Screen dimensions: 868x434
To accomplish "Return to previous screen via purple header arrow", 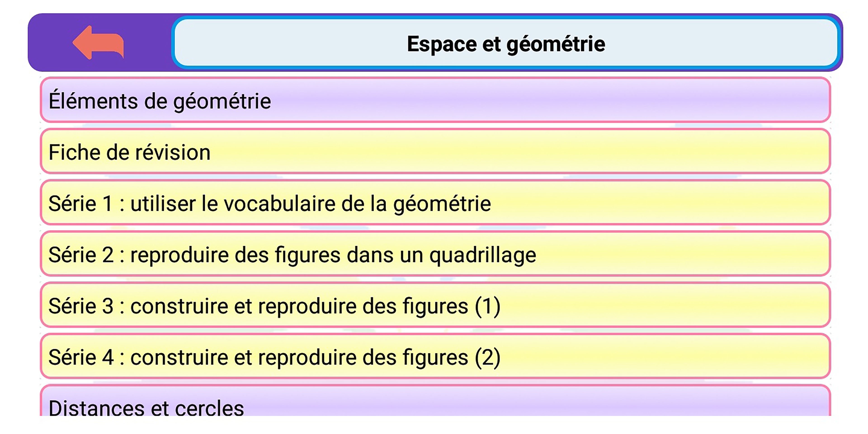I will (98, 43).
